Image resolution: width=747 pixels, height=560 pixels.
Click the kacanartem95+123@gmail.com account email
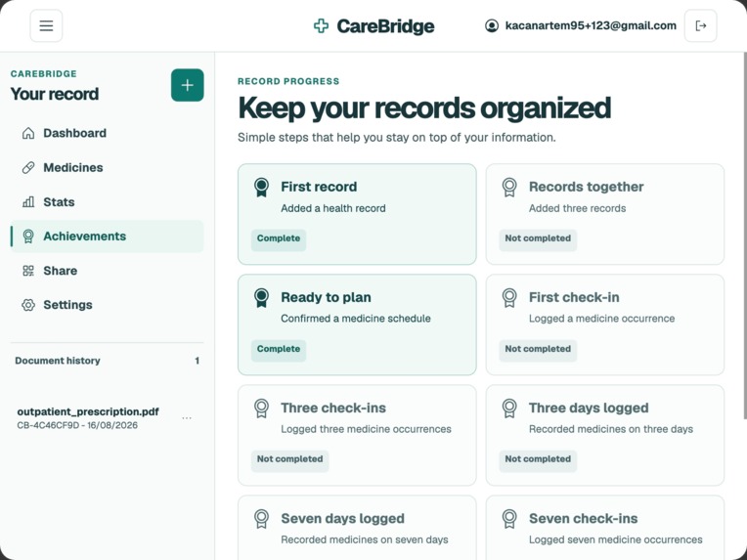coord(591,25)
